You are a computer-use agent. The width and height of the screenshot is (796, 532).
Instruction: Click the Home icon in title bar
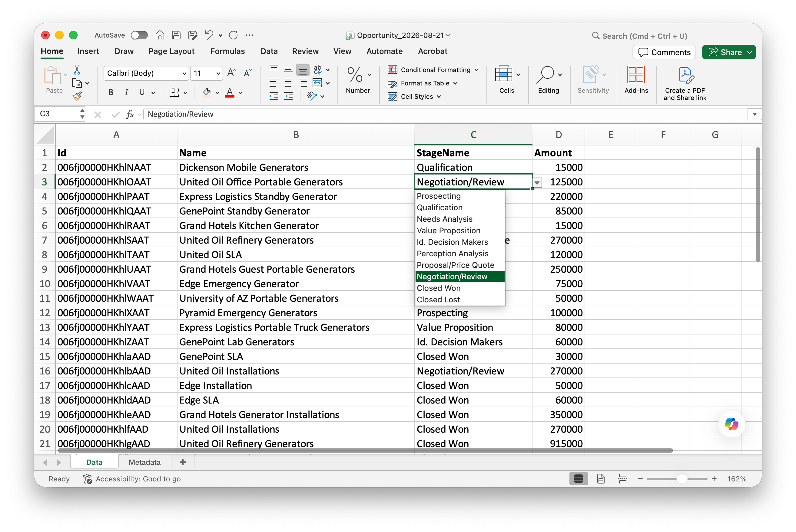160,35
